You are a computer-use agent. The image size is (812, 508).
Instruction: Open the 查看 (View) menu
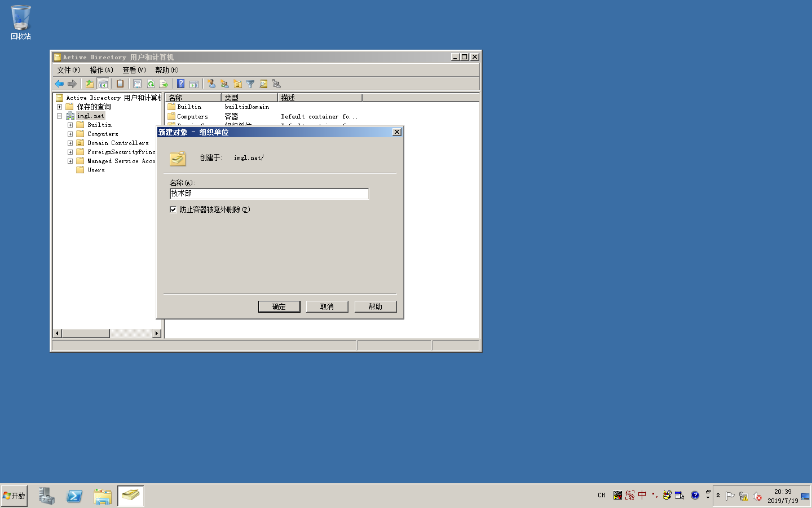[134, 70]
